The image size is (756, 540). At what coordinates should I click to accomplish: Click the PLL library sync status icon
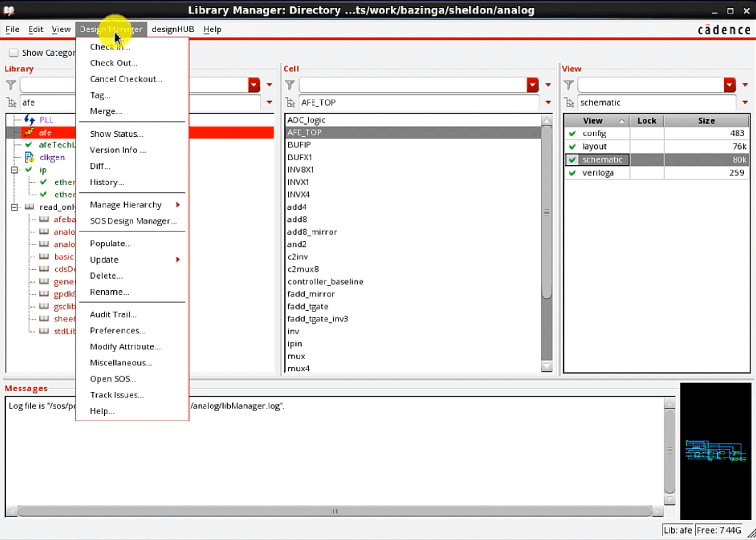coord(29,120)
